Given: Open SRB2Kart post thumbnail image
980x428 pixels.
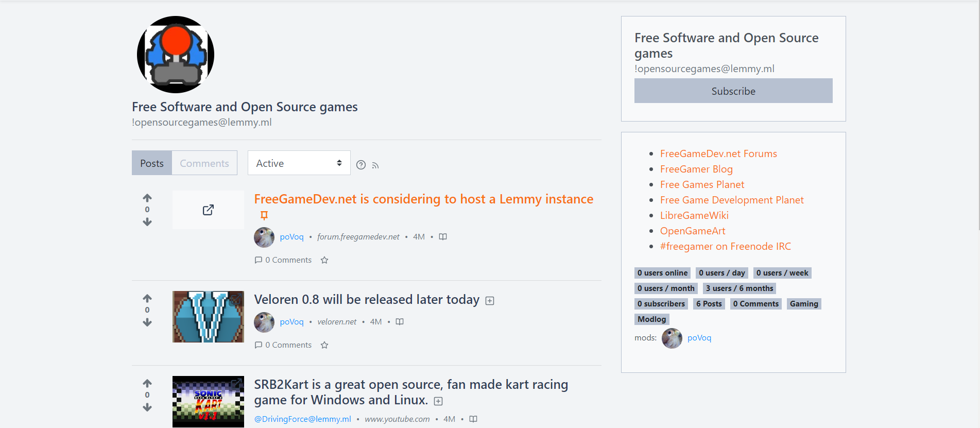Looking at the screenshot, I should [x=208, y=402].
